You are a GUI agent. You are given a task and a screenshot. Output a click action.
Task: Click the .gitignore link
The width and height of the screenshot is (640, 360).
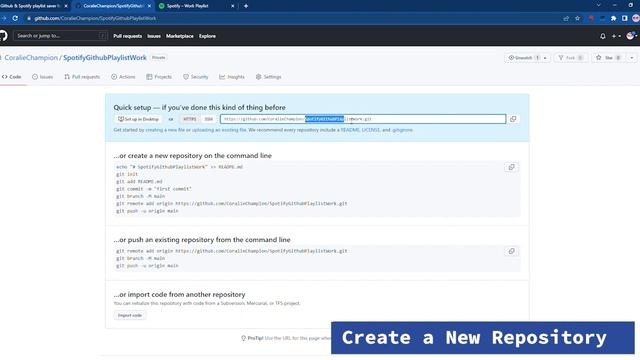[x=402, y=130]
